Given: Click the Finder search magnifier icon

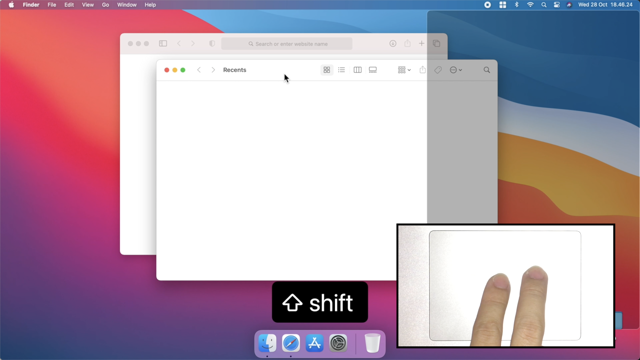Looking at the screenshot, I should pos(487,70).
